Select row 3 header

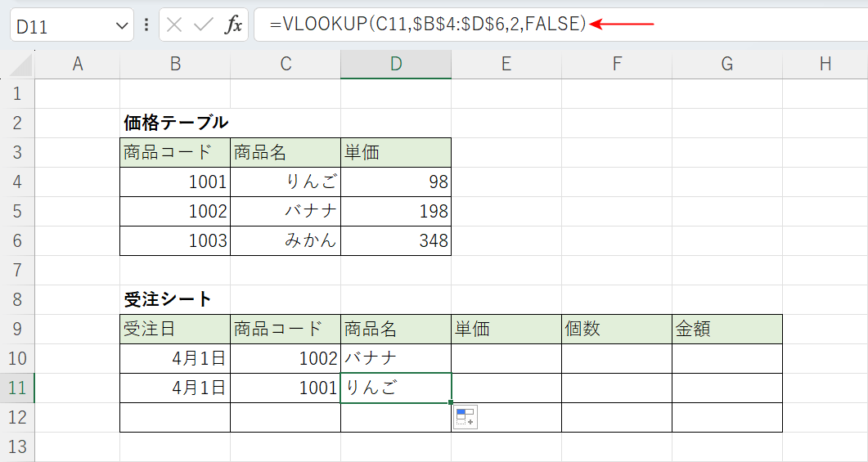tap(17, 152)
